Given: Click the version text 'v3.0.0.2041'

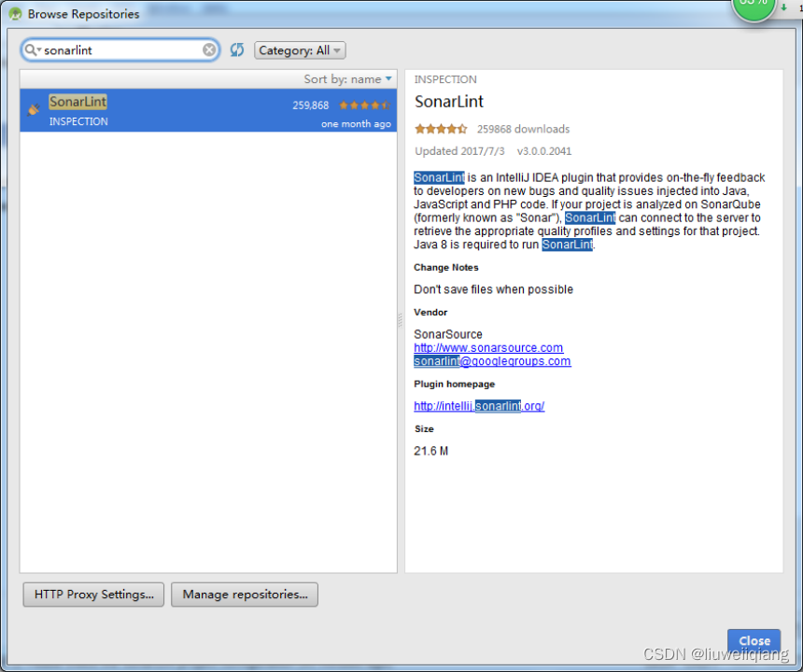Looking at the screenshot, I should coord(543,151).
